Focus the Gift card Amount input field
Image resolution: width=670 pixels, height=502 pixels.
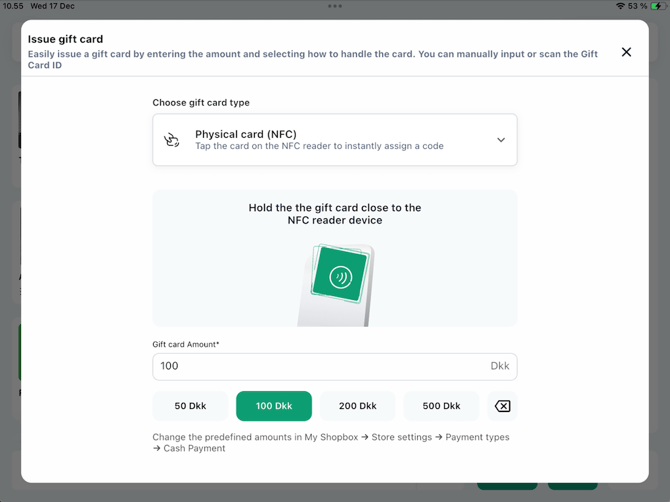point(320,366)
